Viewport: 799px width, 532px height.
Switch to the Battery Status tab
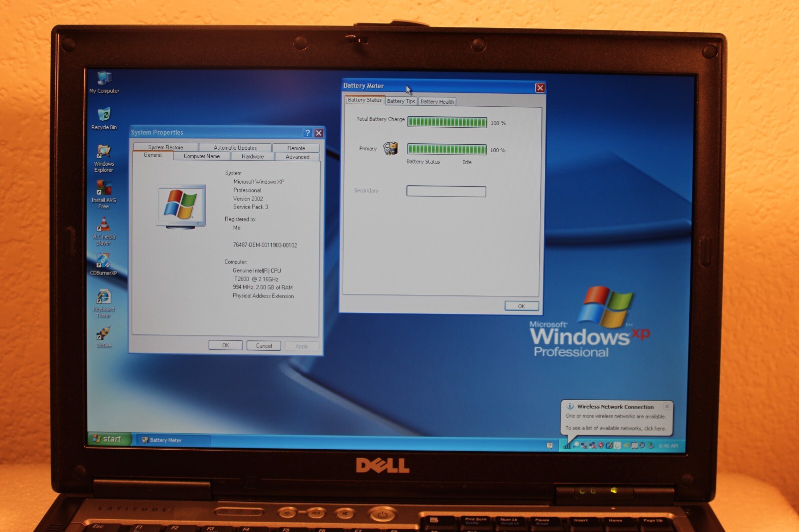365,100
